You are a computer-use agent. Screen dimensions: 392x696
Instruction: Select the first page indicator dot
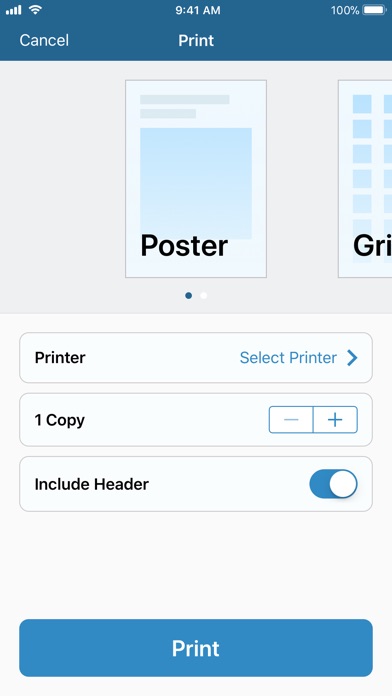click(x=189, y=295)
